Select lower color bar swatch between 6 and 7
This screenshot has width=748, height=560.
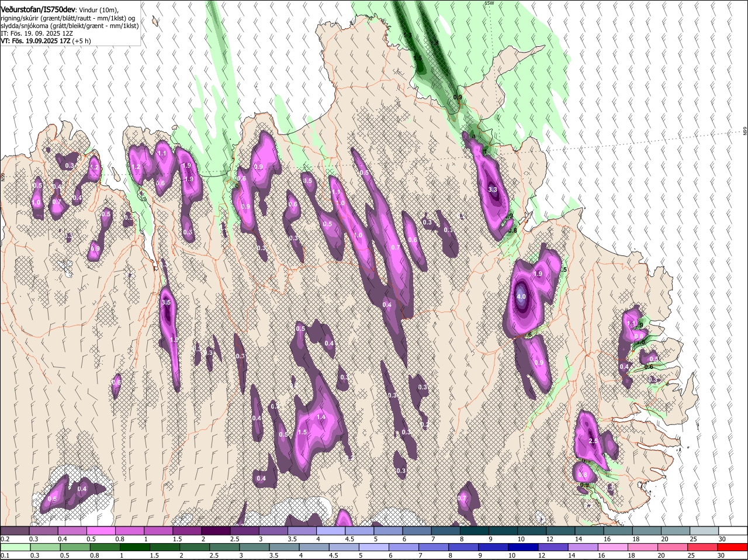[404, 547]
